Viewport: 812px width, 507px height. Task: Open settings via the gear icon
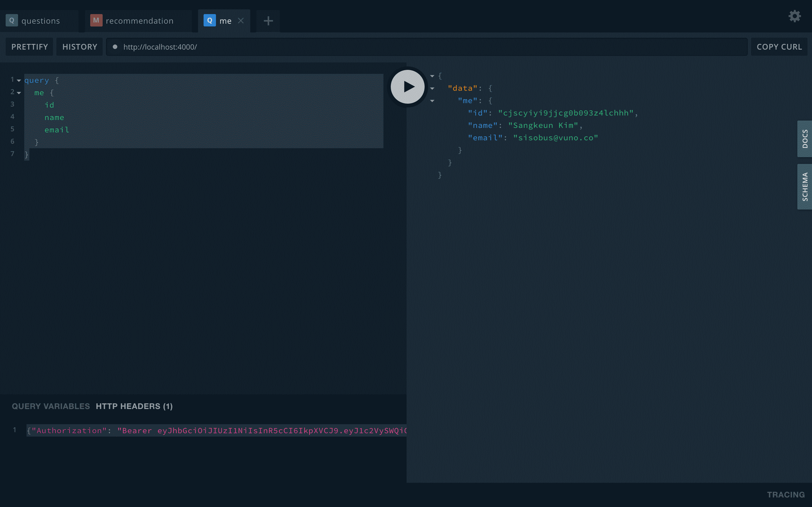tap(794, 16)
